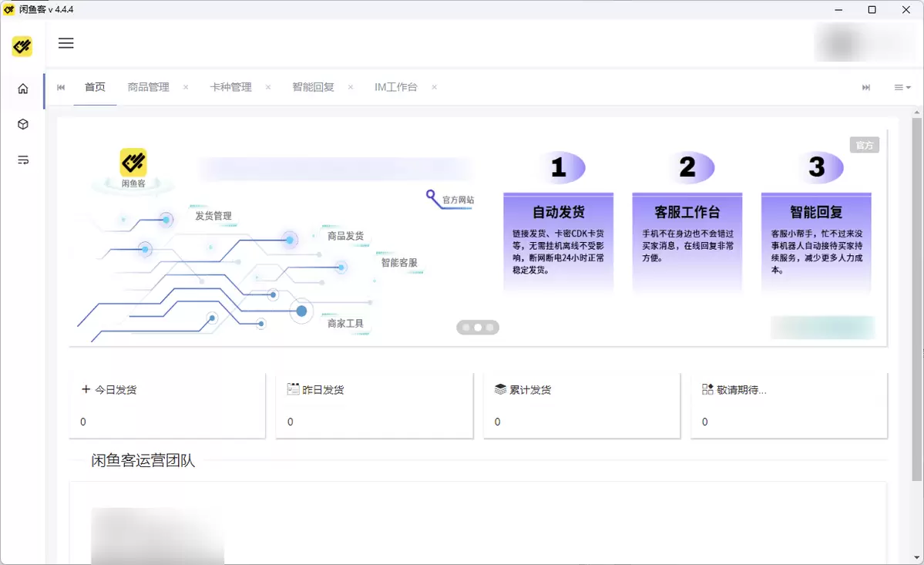The image size is (924, 565).
Task: Select the orders/flow icon in the sidebar
Action: pyautogui.click(x=22, y=160)
